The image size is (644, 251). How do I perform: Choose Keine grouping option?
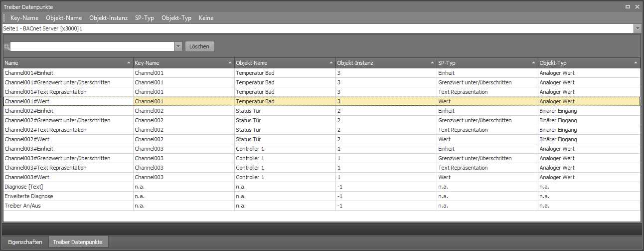point(206,18)
